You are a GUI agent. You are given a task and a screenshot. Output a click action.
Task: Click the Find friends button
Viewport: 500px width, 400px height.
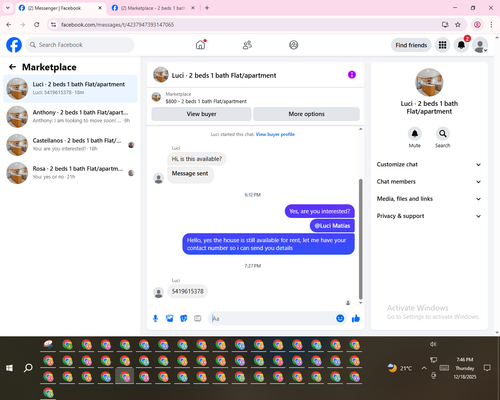(x=411, y=45)
